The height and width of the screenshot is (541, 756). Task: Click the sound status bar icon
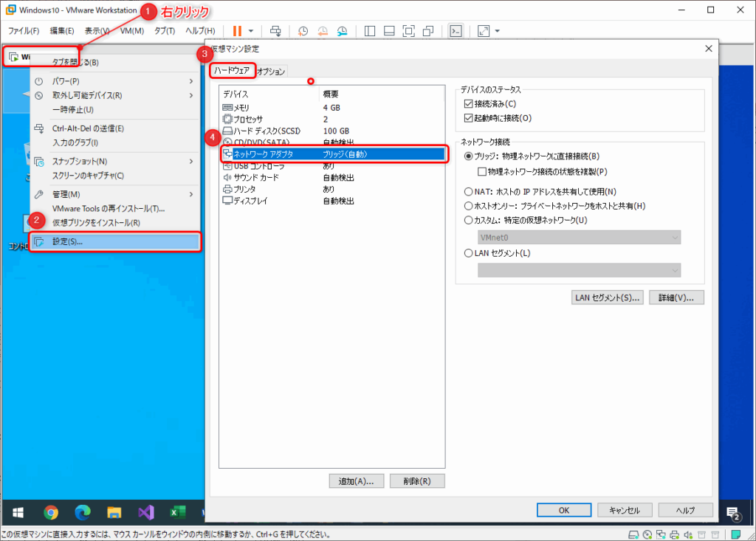[688, 533]
